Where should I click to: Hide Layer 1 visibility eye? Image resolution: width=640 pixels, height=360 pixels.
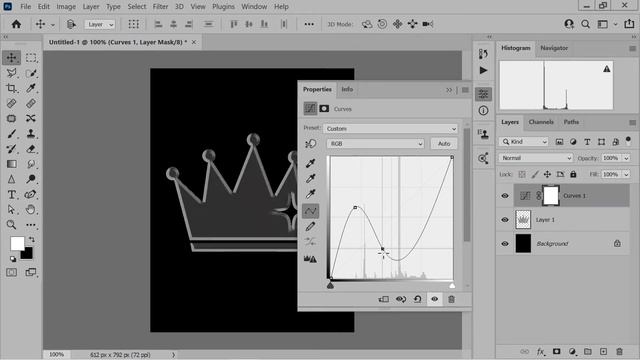[505, 220]
